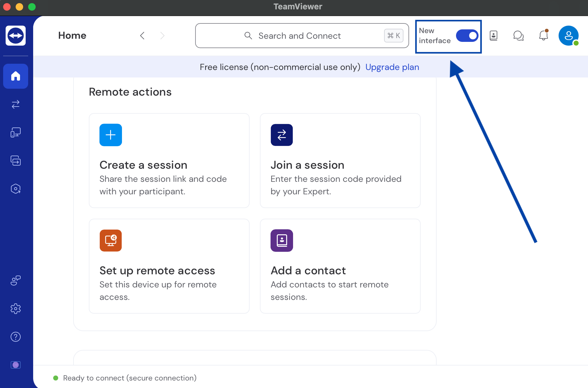Click the 'Remote actions' heading
This screenshot has width=588, height=388.
130,92
